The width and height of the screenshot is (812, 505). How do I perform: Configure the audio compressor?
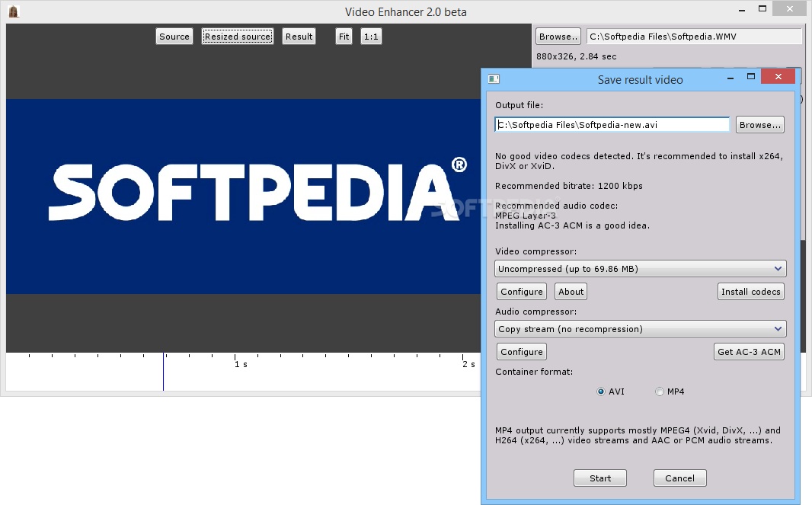[522, 351]
